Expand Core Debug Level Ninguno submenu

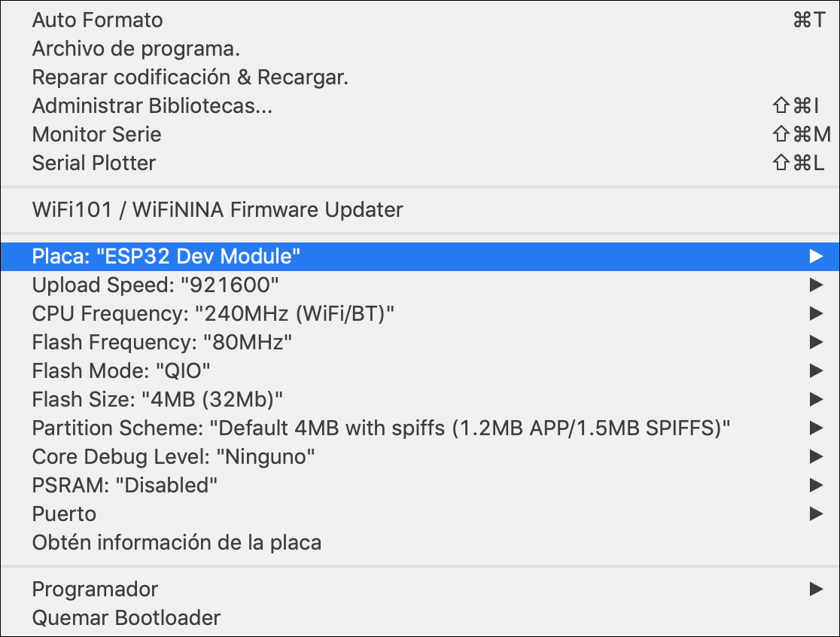pos(420,456)
